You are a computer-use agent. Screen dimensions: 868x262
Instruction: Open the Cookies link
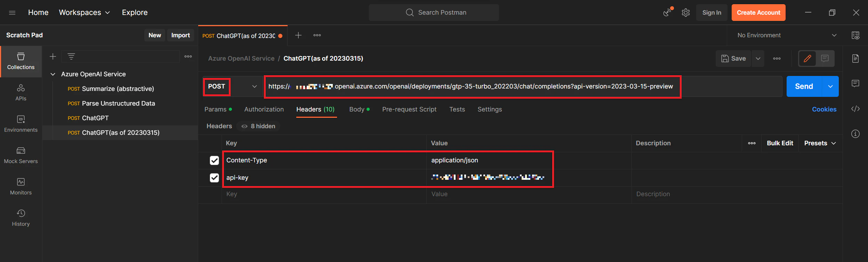click(824, 109)
